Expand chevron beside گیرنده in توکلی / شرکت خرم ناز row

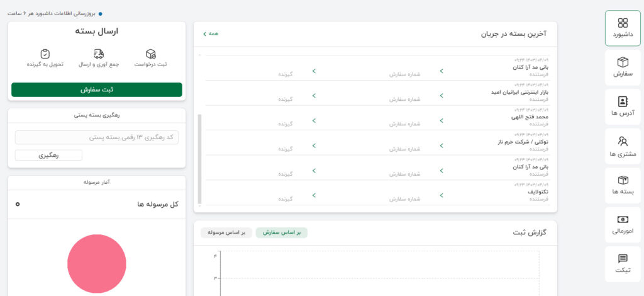pyautogui.click(x=314, y=145)
